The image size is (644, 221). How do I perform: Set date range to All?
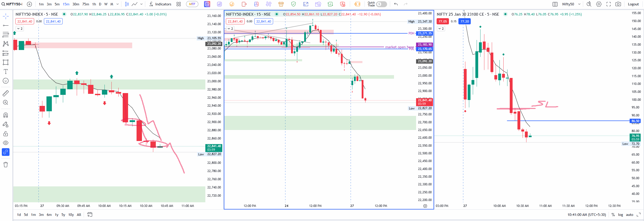click(x=79, y=215)
